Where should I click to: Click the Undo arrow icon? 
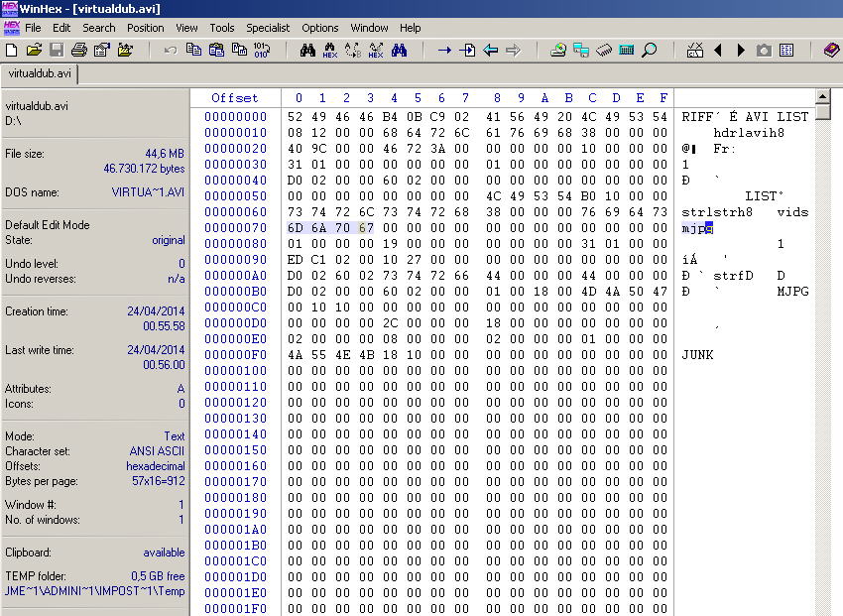pos(171,51)
